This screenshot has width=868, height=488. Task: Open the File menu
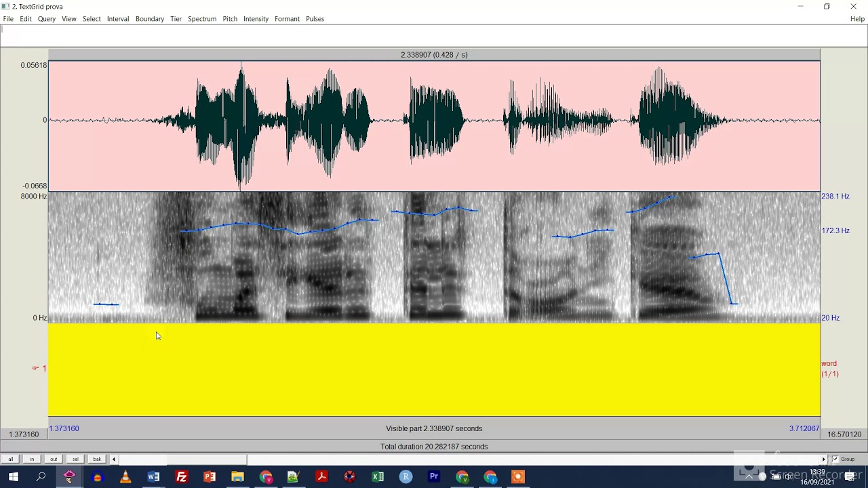(8, 19)
